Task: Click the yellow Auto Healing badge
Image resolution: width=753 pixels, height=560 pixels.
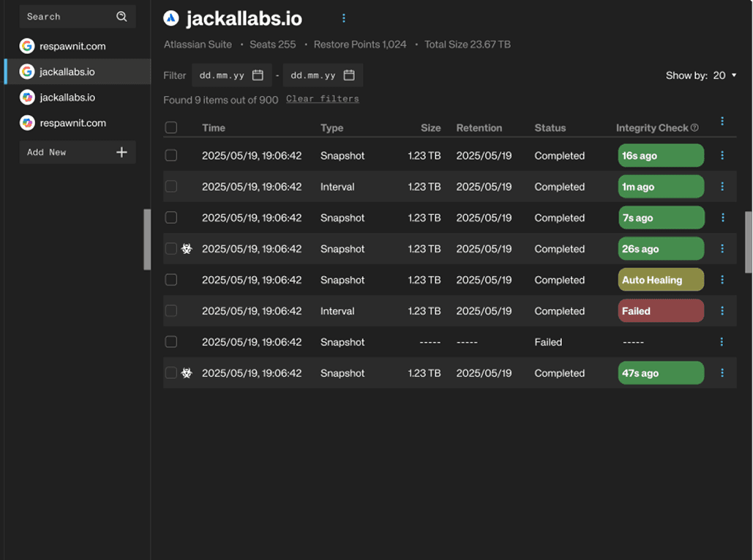Action: click(661, 280)
